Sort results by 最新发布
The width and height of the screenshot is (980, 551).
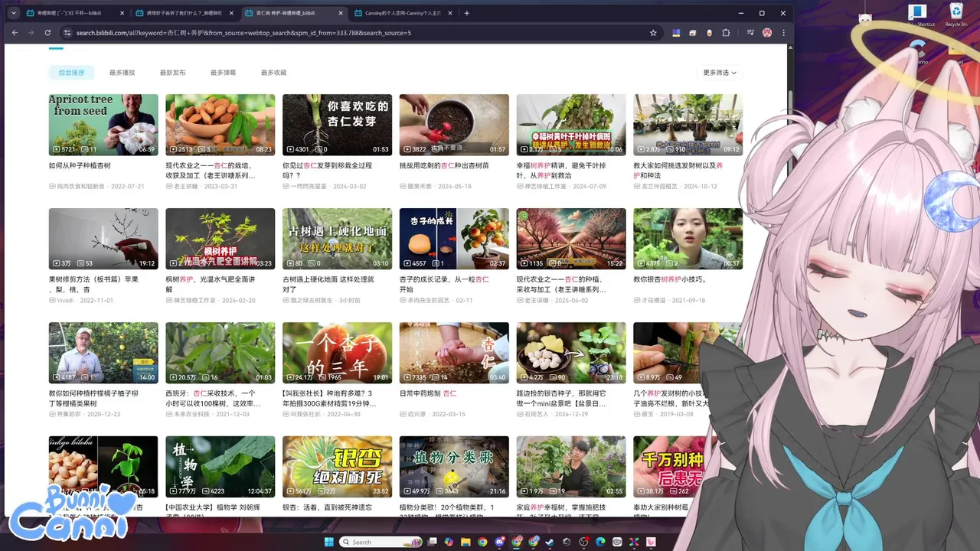pos(172,73)
